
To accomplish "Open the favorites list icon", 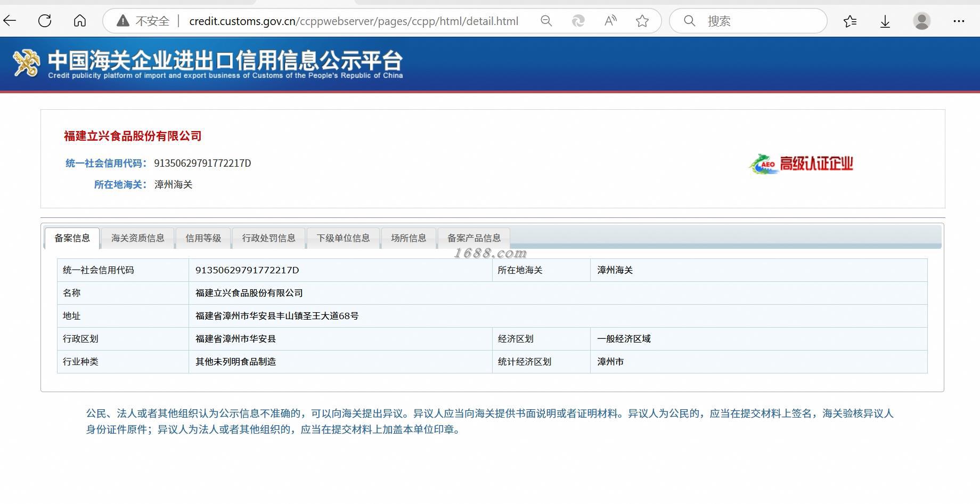I will point(850,21).
